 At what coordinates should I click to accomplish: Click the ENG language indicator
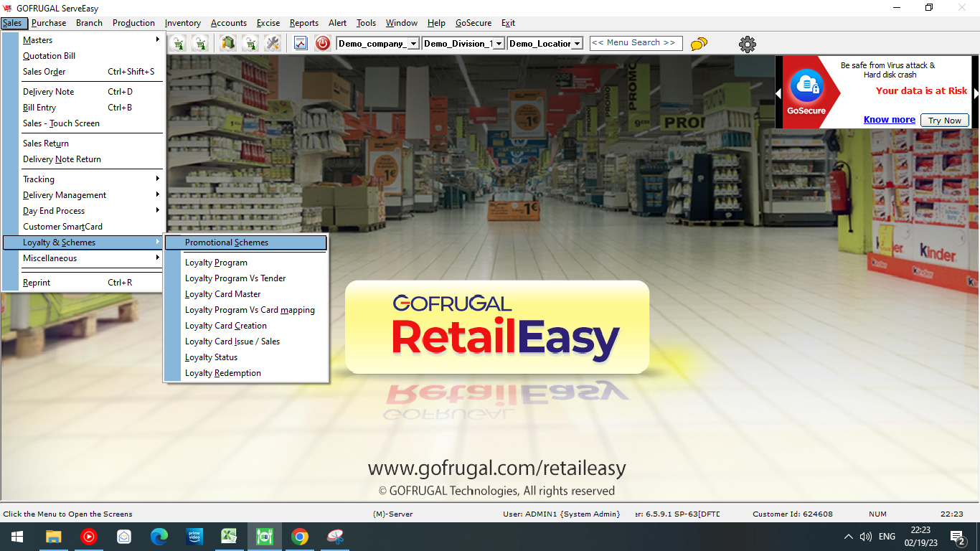[887, 537]
